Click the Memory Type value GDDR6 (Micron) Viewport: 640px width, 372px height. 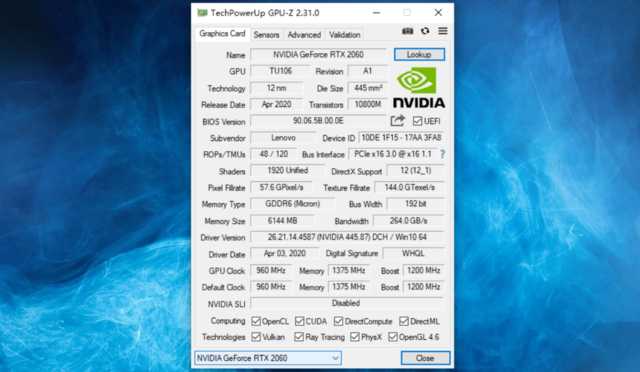point(292,204)
